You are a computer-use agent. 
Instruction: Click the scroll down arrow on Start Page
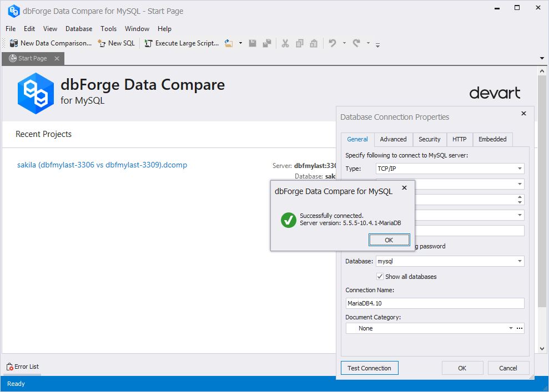542,349
